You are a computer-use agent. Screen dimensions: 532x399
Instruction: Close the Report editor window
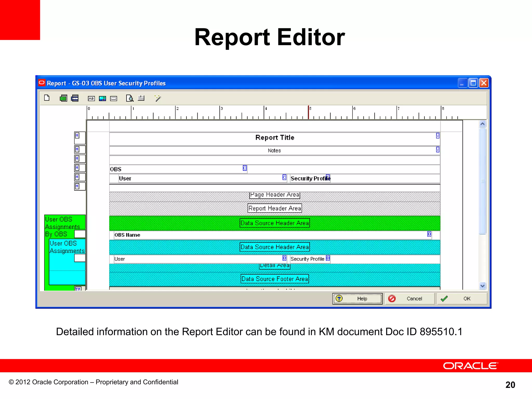(x=484, y=83)
